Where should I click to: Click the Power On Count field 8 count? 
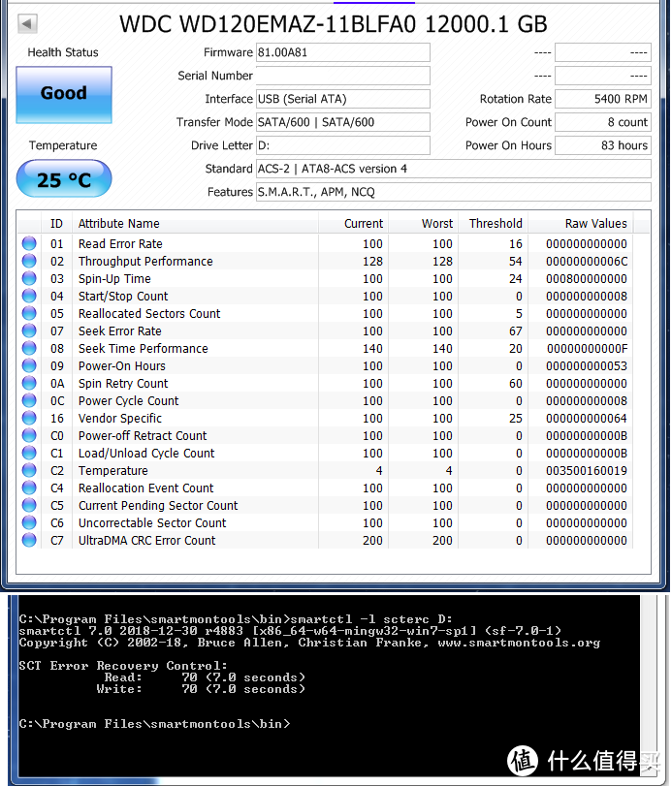coord(603,122)
